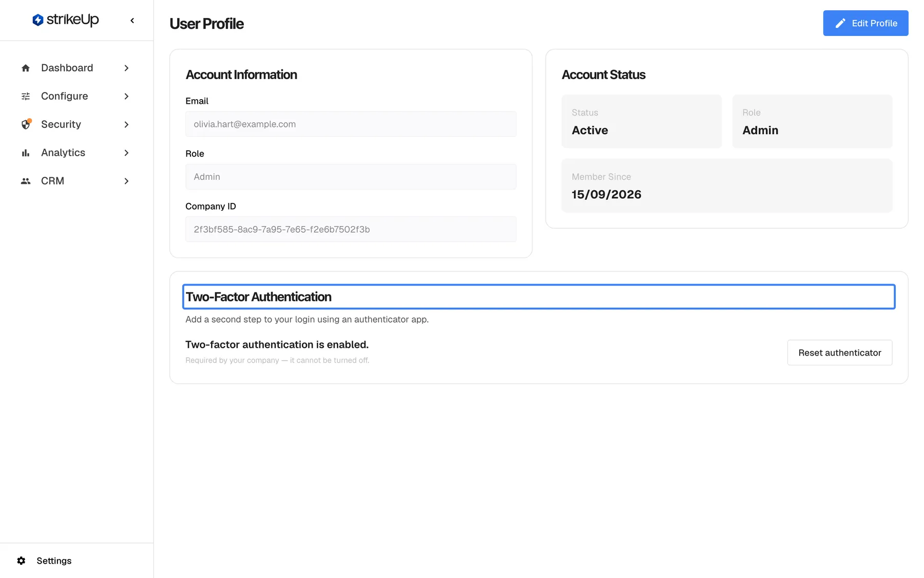Click the Analytics bar chart icon
Image resolution: width=924 pixels, height=578 pixels.
(26, 153)
